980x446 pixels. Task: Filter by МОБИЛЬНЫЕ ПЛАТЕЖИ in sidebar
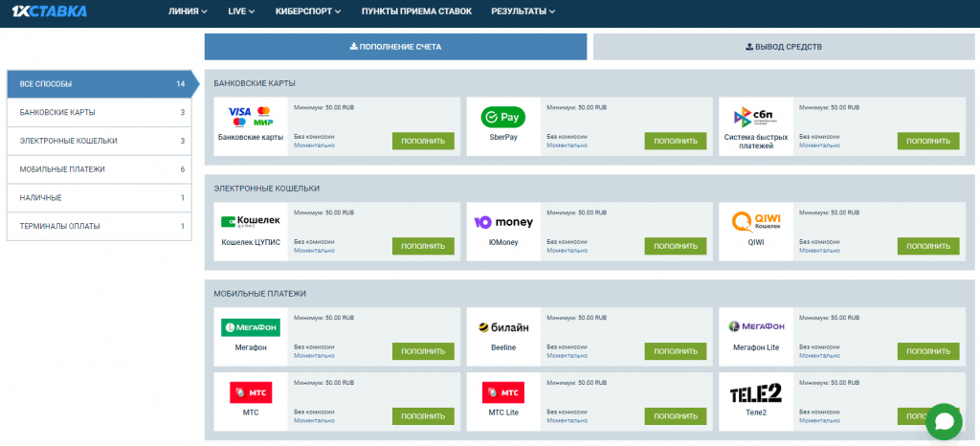point(99,169)
